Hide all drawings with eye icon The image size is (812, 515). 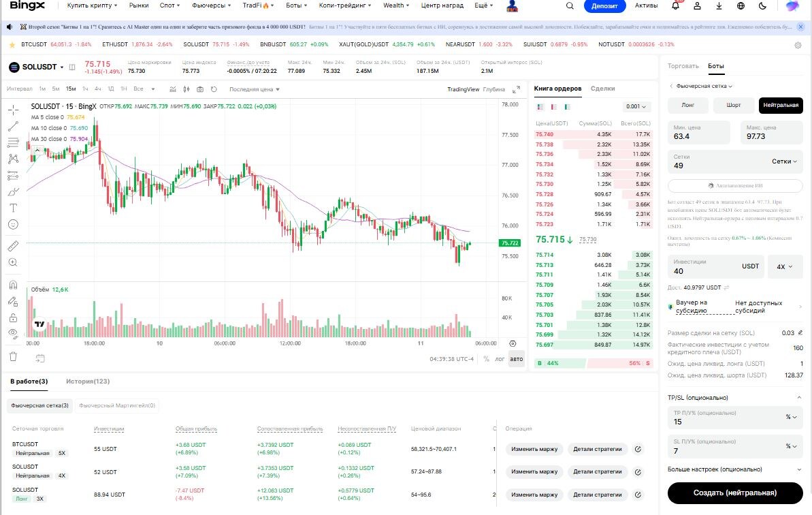click(14, 334)
